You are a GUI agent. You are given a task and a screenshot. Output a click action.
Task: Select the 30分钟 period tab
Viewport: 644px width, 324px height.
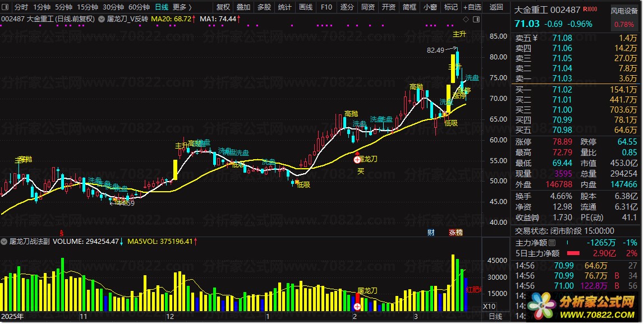(x=113, y=7)
